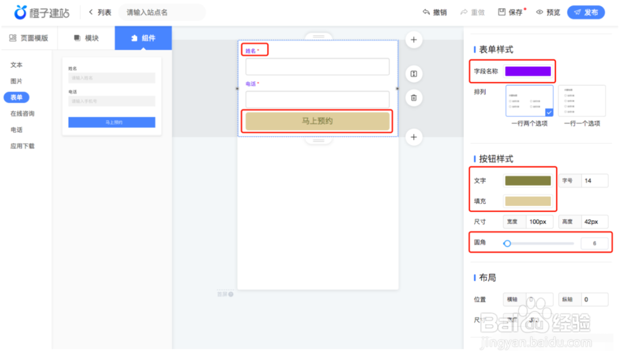Select the 一行两个选项 arrangement option

click(x=529, y=101)
